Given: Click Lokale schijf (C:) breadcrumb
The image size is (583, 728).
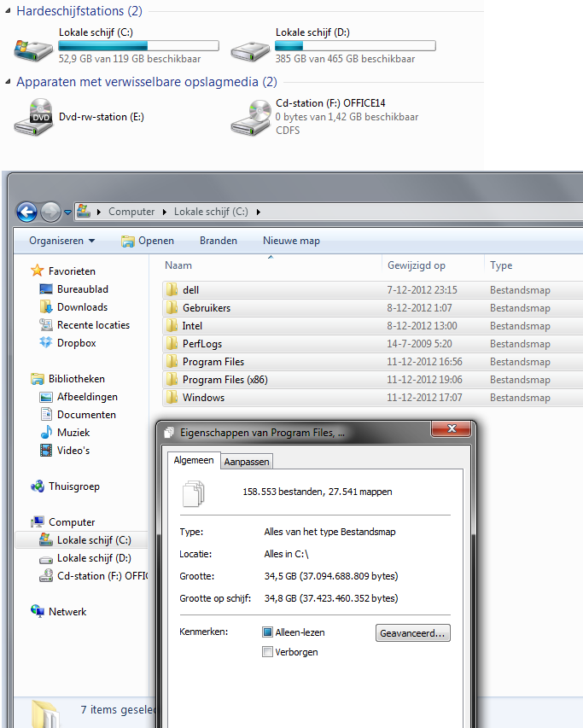Looking at the screenshot, I should point(211,212).
